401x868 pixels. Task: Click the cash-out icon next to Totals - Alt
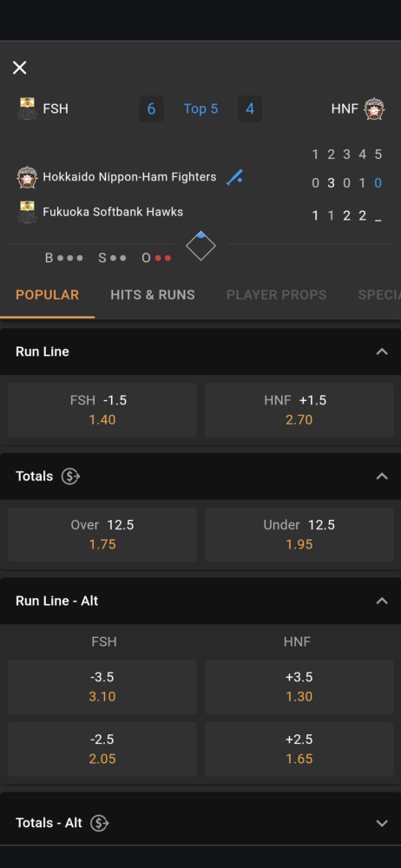(x=100, y=823)
